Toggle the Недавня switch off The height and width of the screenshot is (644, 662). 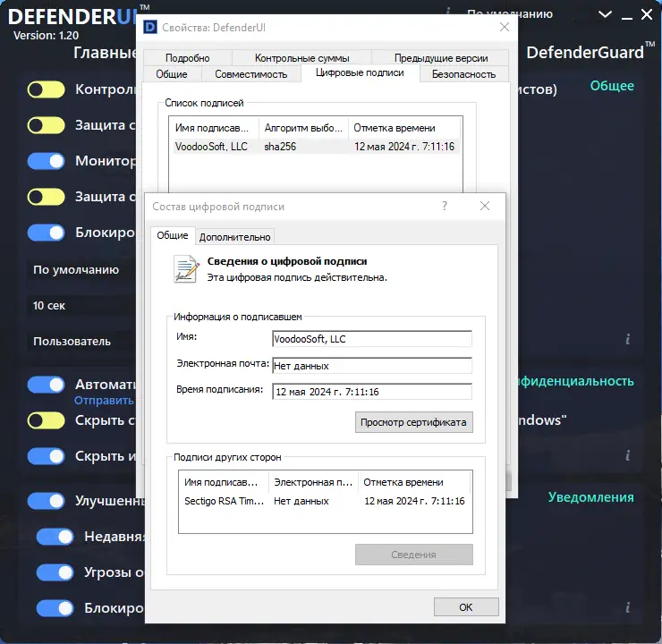pyautogui.click(x=55, y=537)
